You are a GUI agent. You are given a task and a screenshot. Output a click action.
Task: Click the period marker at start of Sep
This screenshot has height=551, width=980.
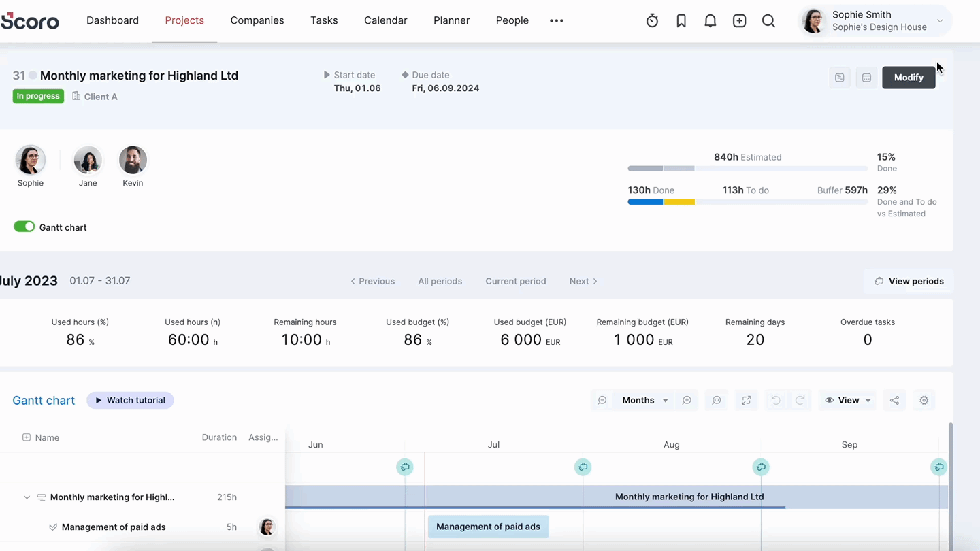pyautogui.click(x=761, y=467)
